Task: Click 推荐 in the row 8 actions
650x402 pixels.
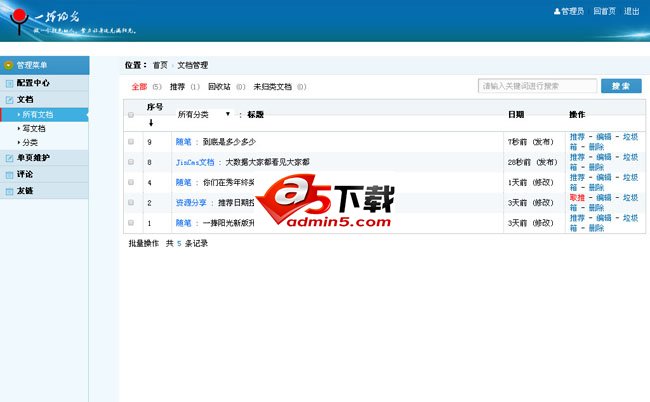Action: (577, 157)
